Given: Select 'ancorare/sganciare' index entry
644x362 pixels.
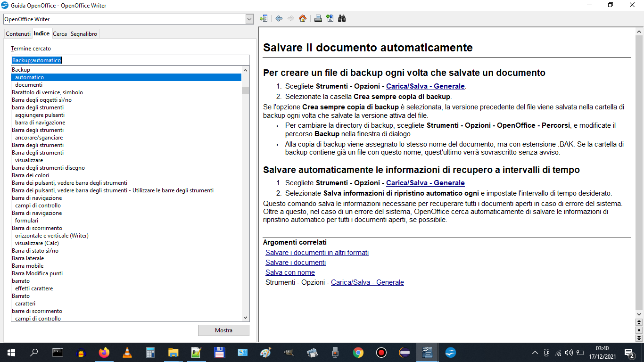Looking at the screenshot, I should pyautogui.click(x=126, y=138).
